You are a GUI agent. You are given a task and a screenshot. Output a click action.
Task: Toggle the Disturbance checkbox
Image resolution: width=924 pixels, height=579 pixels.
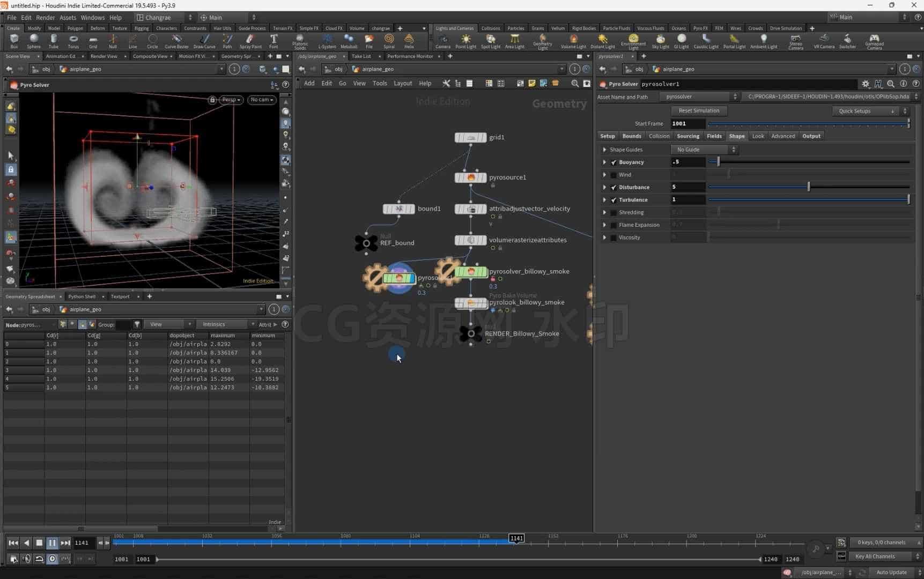click(613, 188)
